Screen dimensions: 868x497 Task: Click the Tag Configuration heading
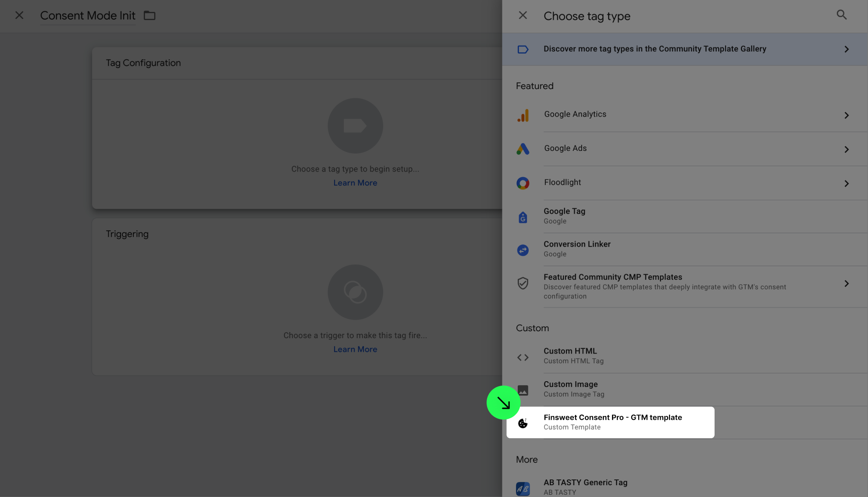(x=143, y=63)
